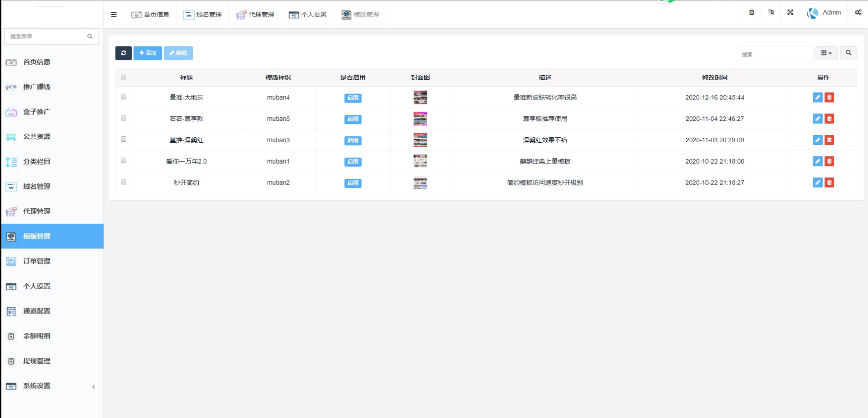This screenshot has width=868, height=418.
Task: Expand the 系统设置 sidebar menu
Action: pos(50,386)
